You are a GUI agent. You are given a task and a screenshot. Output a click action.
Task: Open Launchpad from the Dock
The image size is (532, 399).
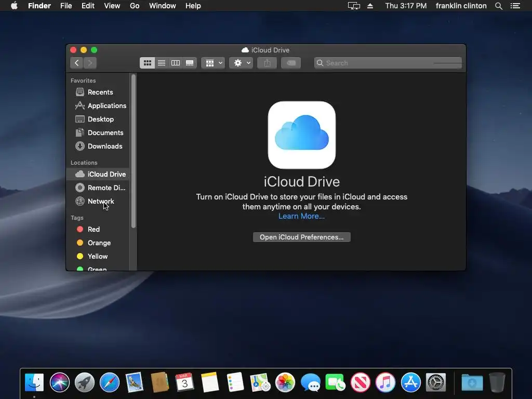[85, 382]
